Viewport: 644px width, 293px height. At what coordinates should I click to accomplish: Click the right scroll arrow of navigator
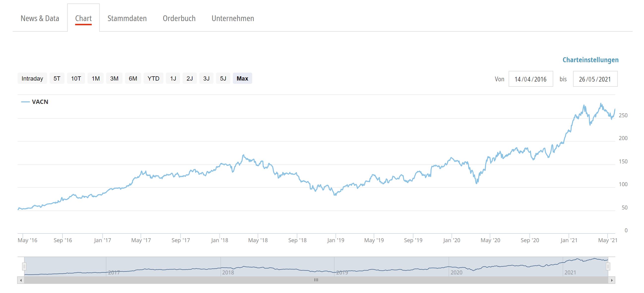[612, 280]
